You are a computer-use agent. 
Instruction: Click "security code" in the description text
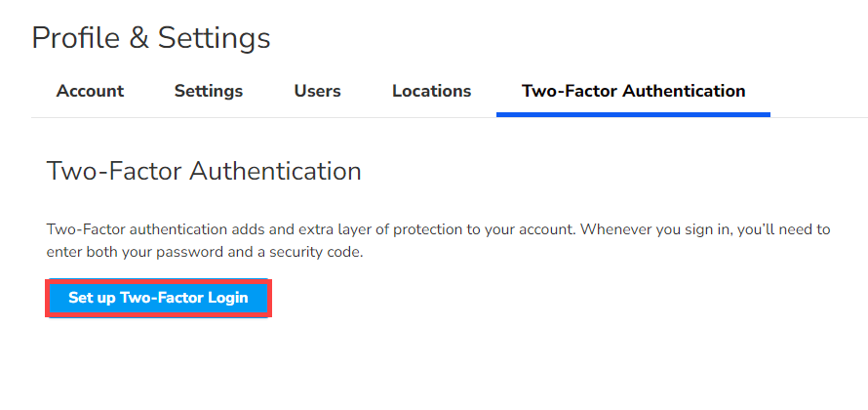(315, 252)
